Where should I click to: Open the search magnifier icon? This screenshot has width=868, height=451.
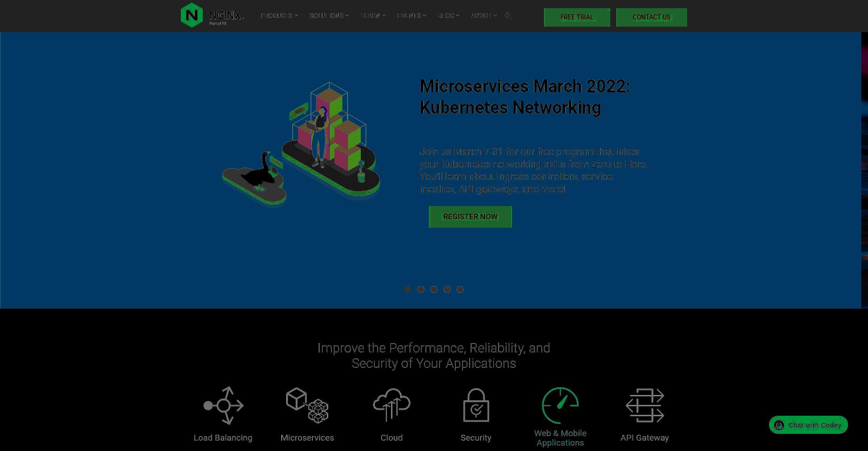pyautogui.click(x=508, y=16)
